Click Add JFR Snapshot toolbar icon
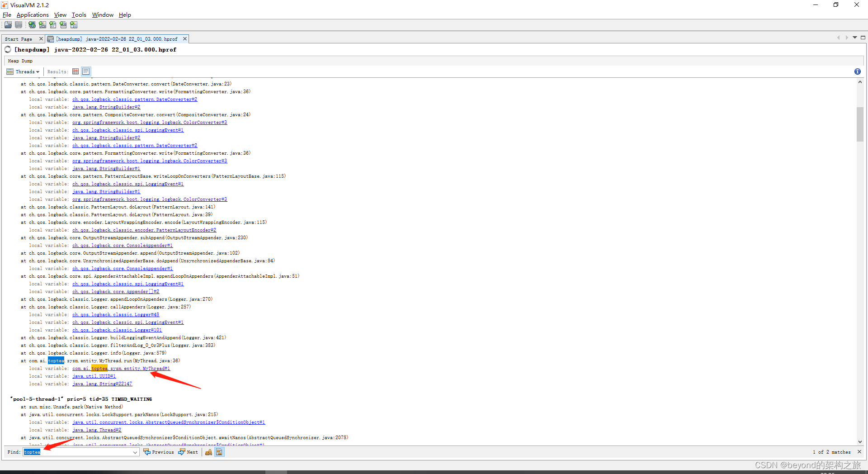This screenshot has width=868, height=474. (63, 25)
